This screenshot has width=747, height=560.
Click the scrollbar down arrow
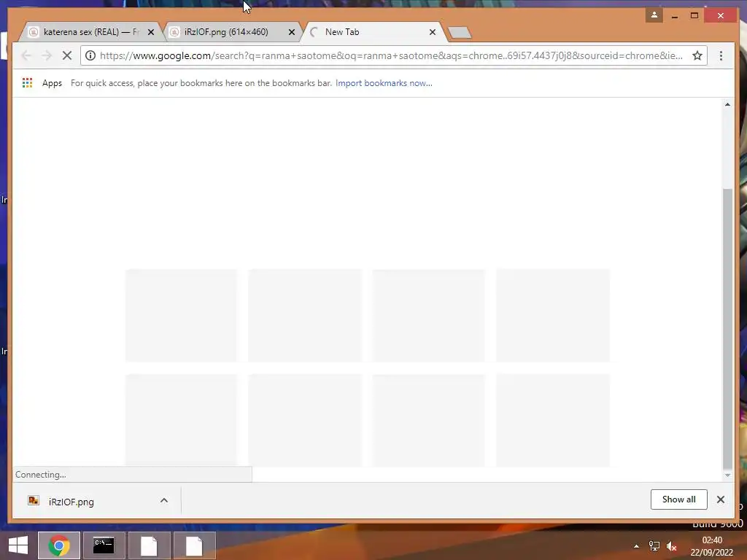coord(727,475)
